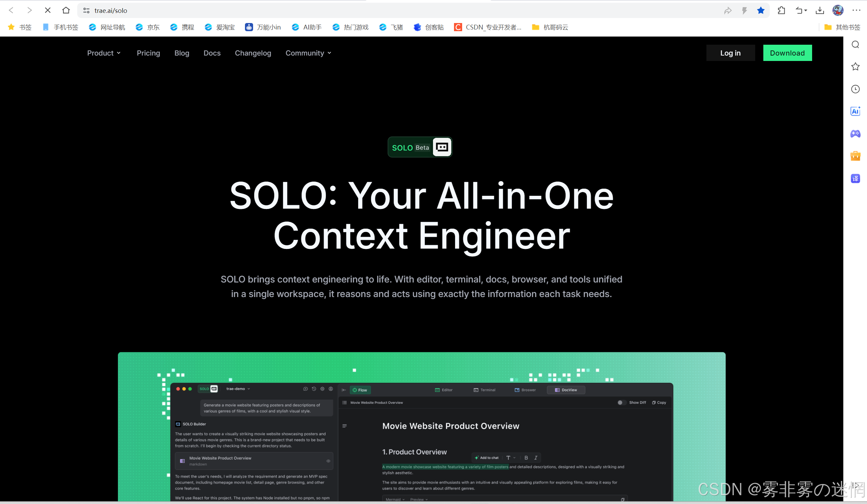Screen dimensions: 867x504
Task: Toggle eye icon on Movie Website Product Overview
Action: click(x=328, y=461)
